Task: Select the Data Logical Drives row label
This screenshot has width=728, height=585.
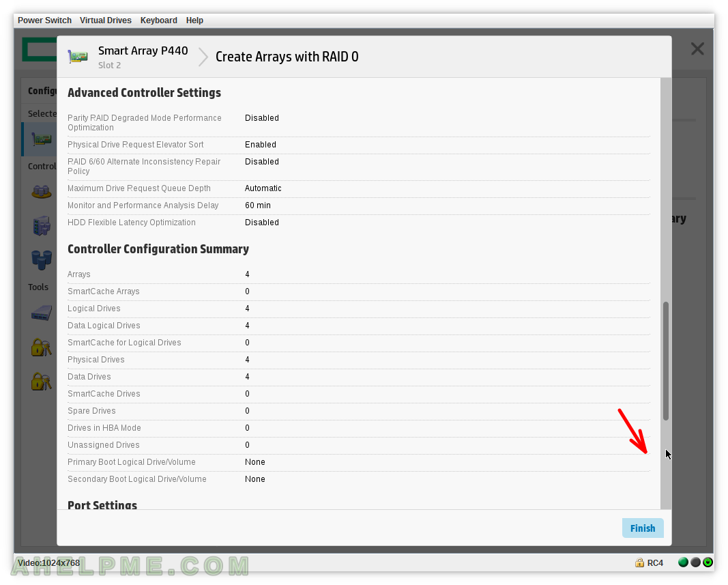Action: pyautogui.click(x=104, y=326)
